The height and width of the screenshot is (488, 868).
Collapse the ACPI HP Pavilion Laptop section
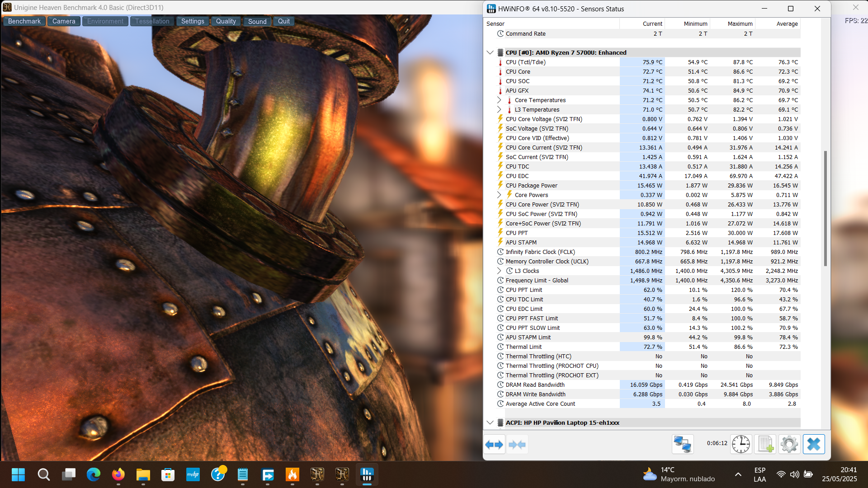click(490, 422)
